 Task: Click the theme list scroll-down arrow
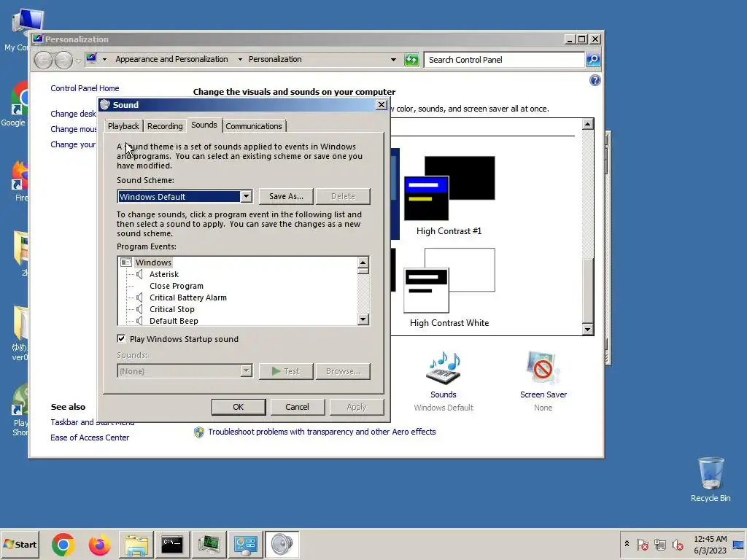pyautogui.click(x=587, y=329)
